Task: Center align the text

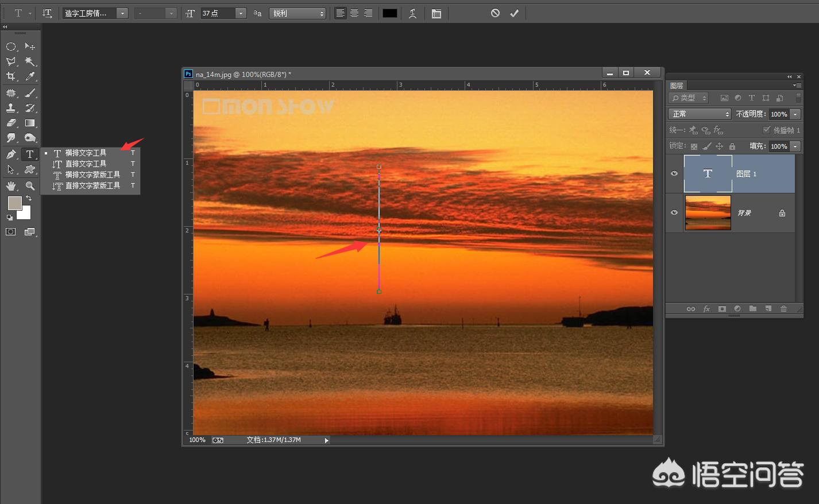Action: coord(354,13)
